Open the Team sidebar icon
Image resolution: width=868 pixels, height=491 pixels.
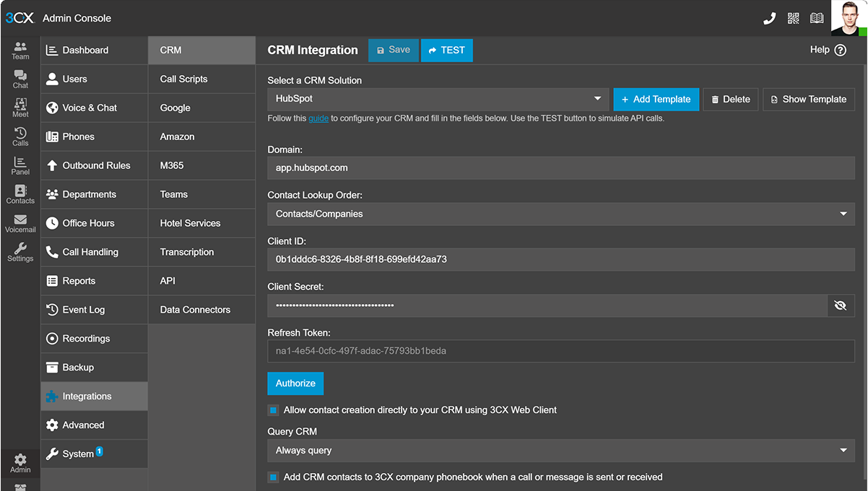click(x=20, y=51)
